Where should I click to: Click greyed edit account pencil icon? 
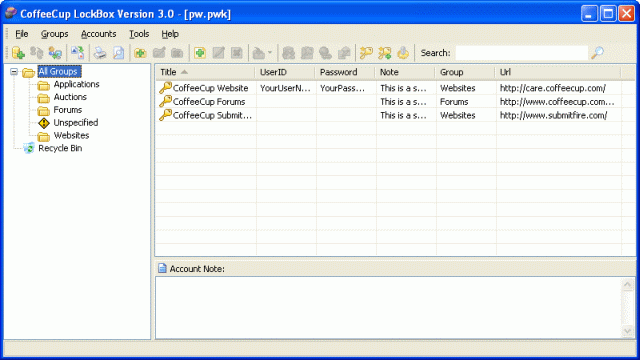[219, 53]
